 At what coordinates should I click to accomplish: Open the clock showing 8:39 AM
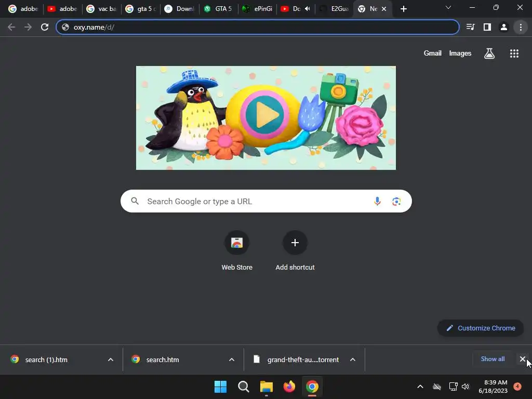coord(493,387)
